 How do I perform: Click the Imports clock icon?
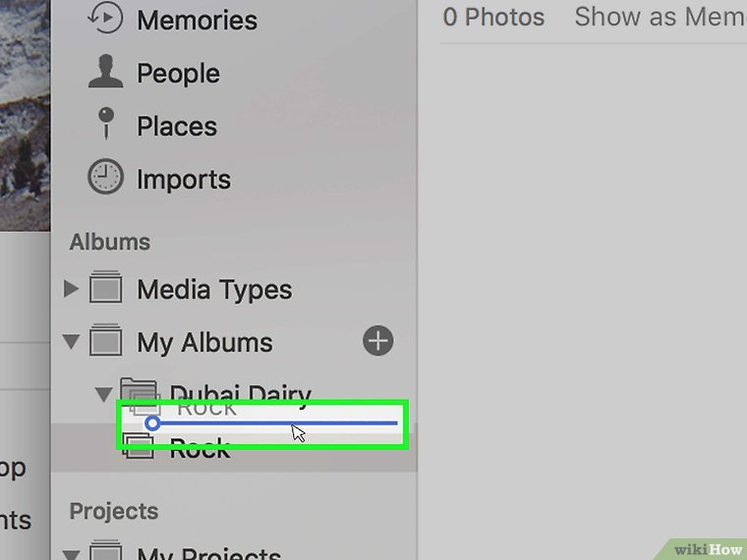tap(105, 178)
